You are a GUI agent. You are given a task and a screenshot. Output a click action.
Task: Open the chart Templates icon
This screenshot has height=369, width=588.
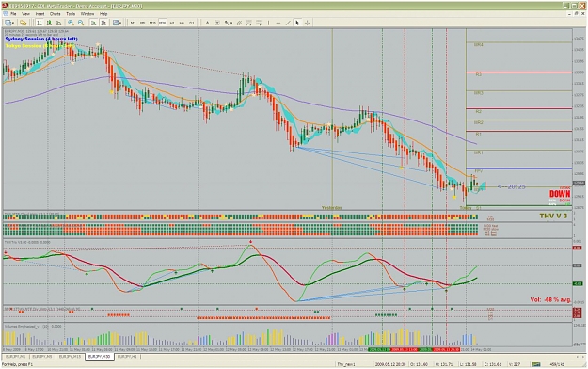[116, 23]
